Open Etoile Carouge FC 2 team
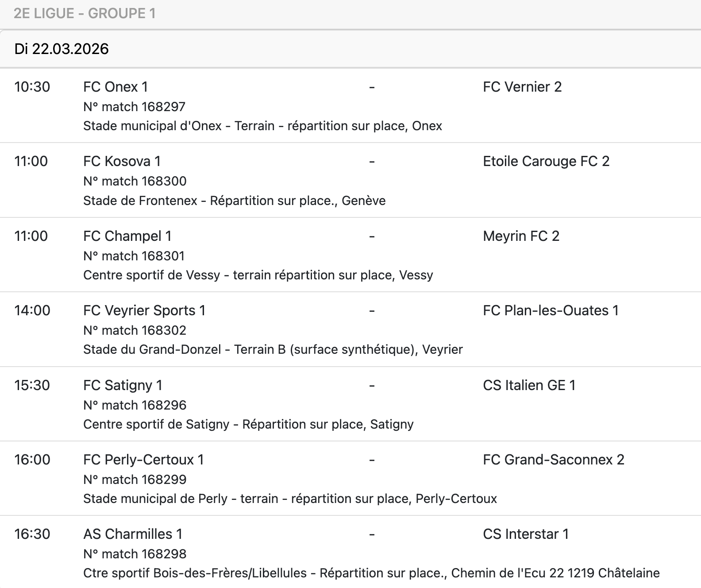 click(x=546, y=161)
